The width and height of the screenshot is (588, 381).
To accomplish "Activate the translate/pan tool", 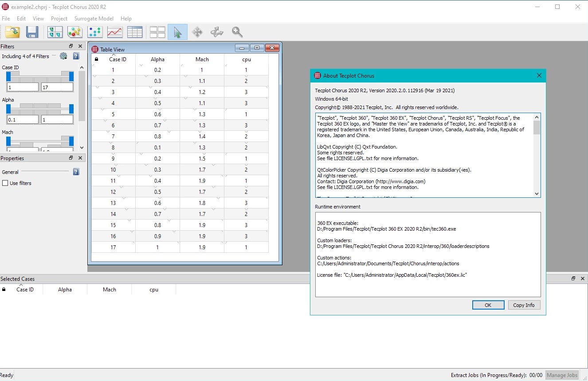I will (x=197, y=32).
